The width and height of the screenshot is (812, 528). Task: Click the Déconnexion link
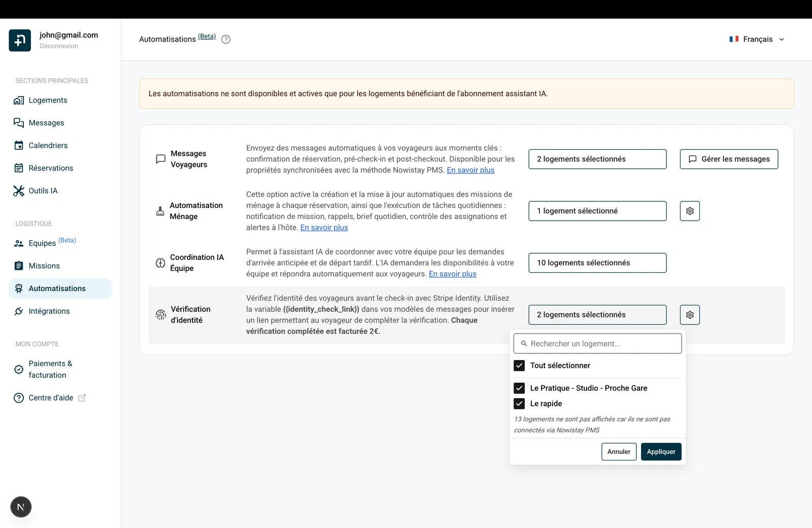tap(59, 46)
